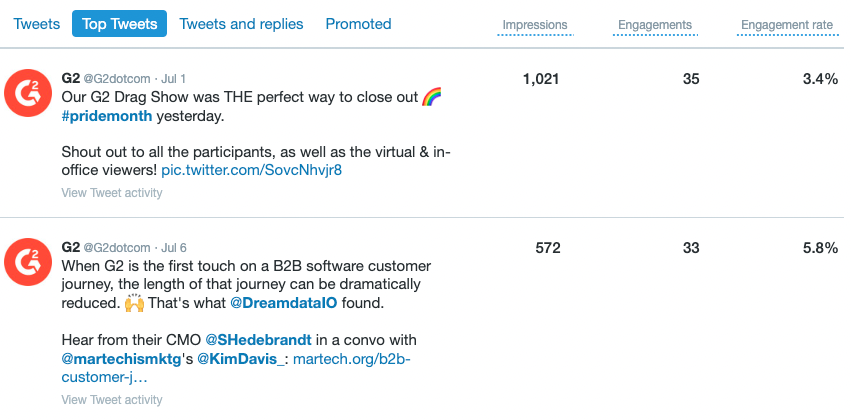Click the G2 logo avatar on Jul 6 tweet

[28, 262]
